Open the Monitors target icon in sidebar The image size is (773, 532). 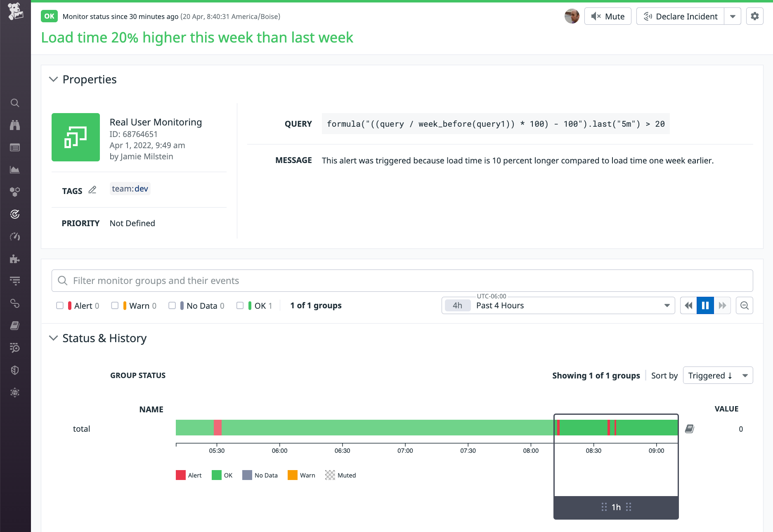pos(15,214)
